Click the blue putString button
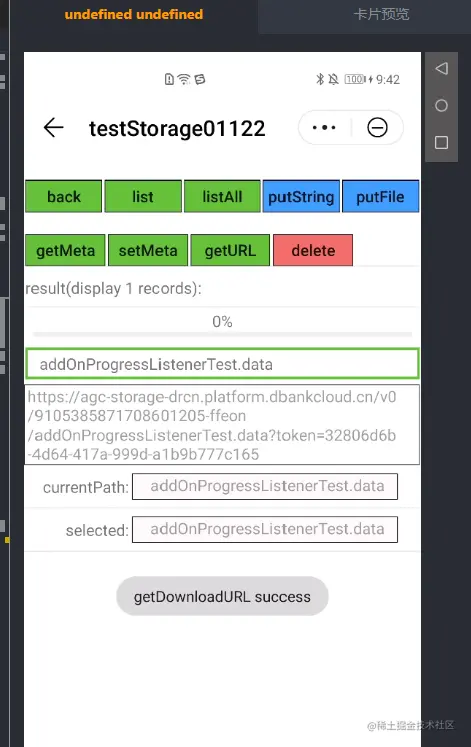This screenshot has width=471, height=747. pyautogui.click(x=301, y=196)
